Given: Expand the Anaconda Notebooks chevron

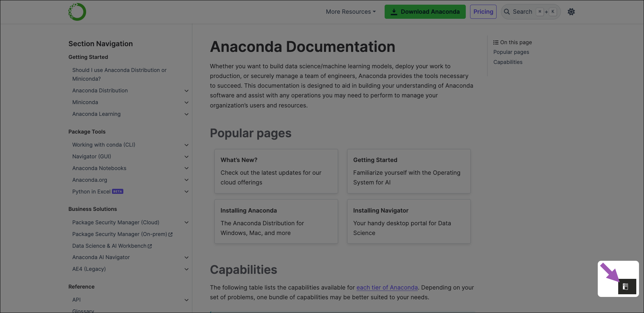Looking at the screenshot, I should coord(187,168).
